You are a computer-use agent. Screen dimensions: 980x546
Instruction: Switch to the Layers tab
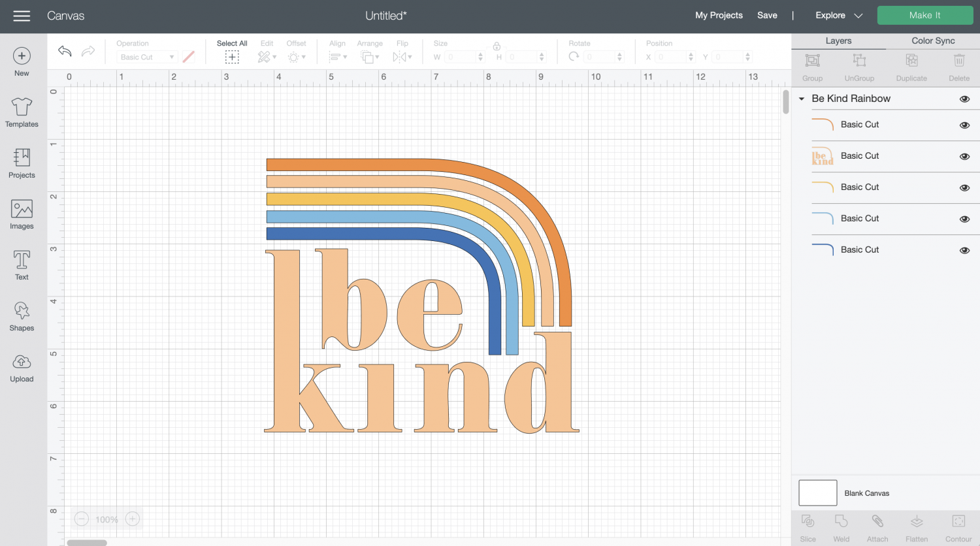point(838,40)
